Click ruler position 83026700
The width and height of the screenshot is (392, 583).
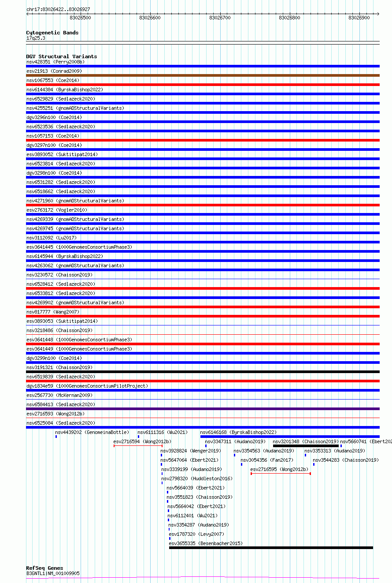point(220,18)
